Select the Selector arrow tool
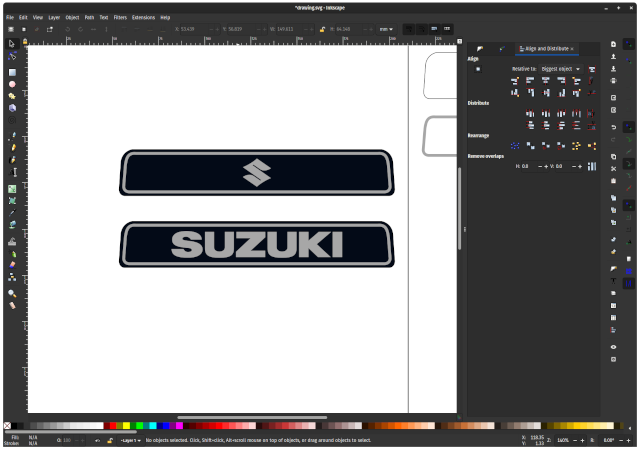640x450 pixels. (12, 44)
